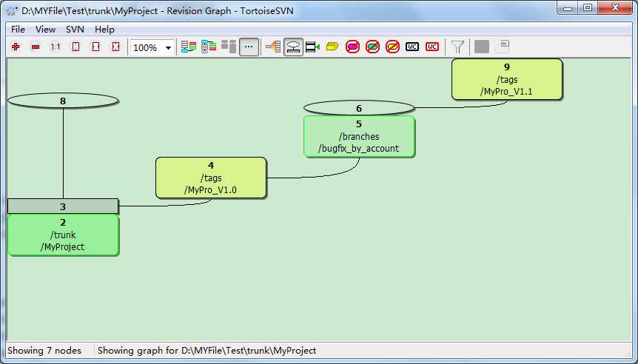Screen dimensions: 638x364
Task: Select revision 4 tag MyPro_V1.0 node
Action: click(x=211, y=178)
